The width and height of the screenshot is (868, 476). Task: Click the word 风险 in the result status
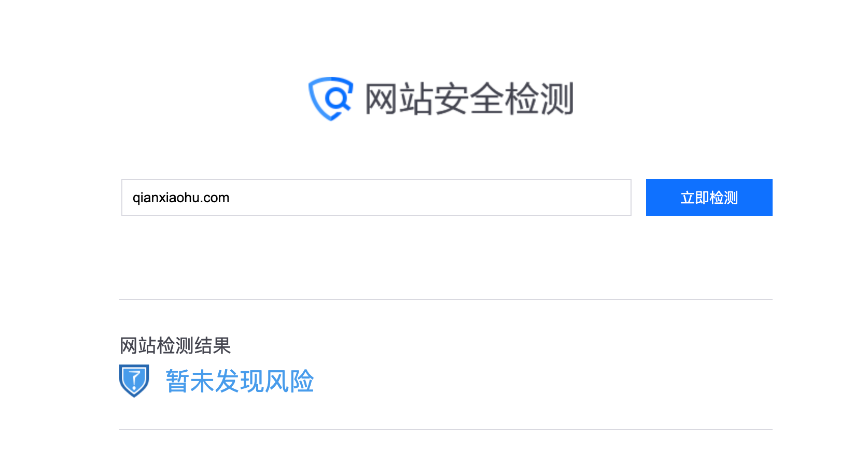click(289, 381)
